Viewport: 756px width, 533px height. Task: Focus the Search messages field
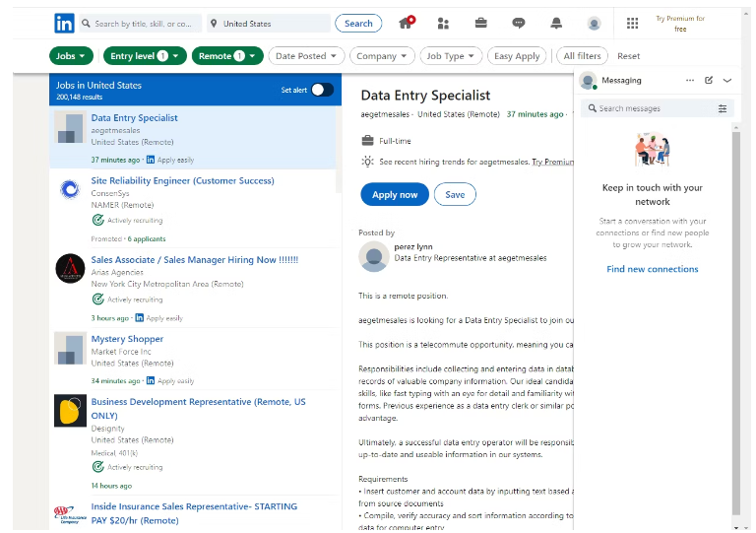658,108
